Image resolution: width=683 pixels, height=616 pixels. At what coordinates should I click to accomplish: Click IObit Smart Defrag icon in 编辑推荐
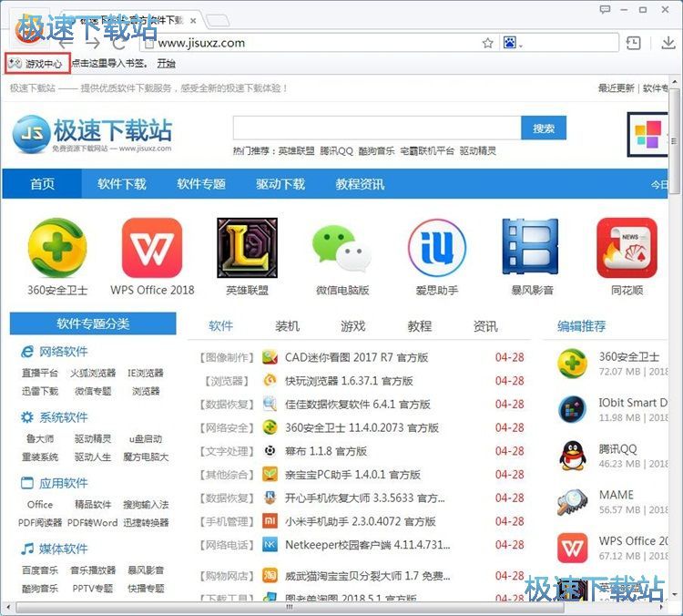[573, 409]
